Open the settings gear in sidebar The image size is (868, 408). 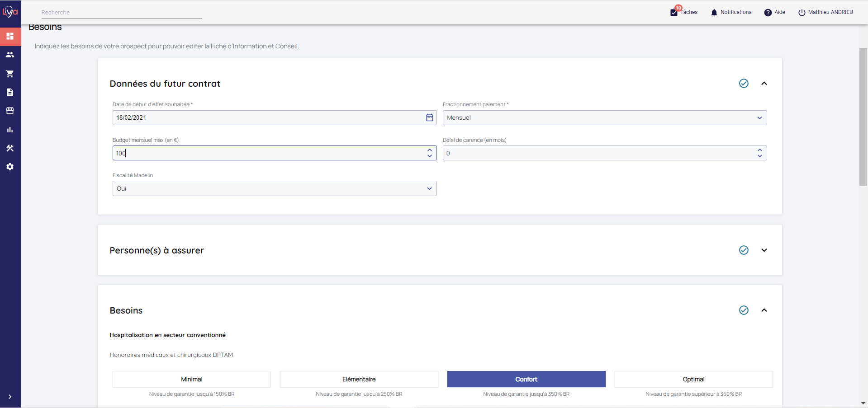(10, 167)
